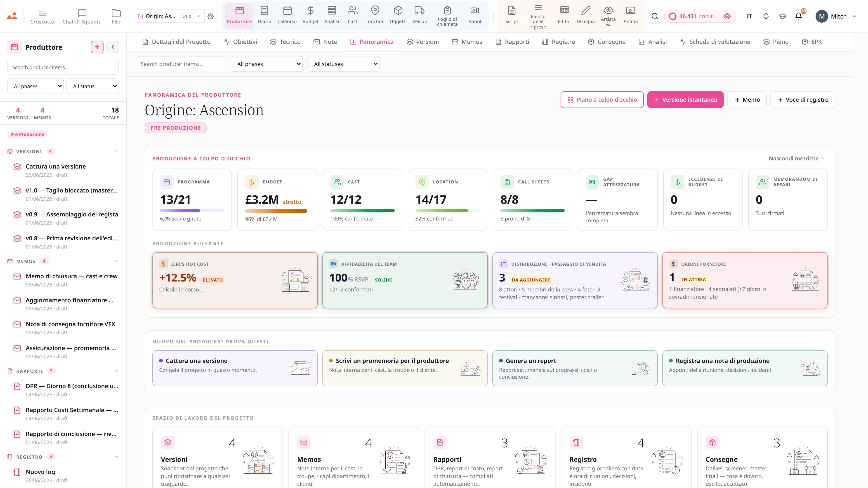This screenshot has height=488, width=868.
Task: Focus main Search producer items field
Action: click(181, 64)
